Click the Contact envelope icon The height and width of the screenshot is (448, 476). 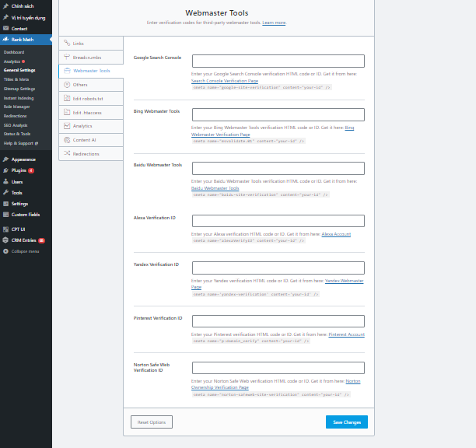click(x=5, y=28)
